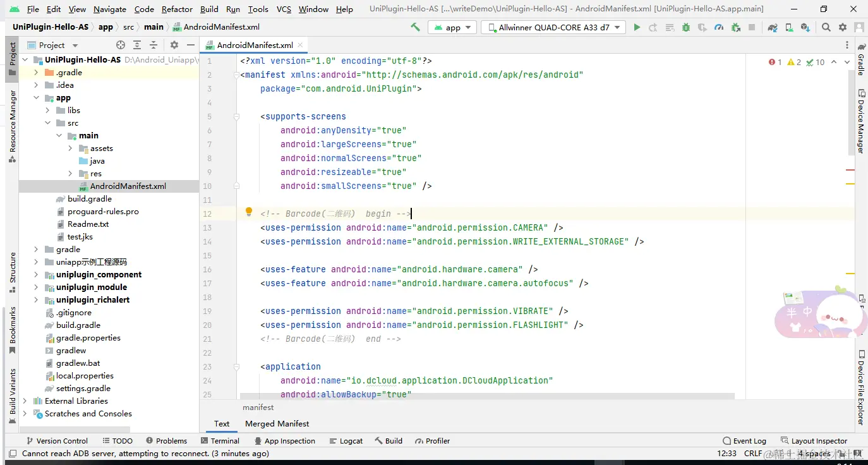Open the Logcat tool window button
The height and width of the screenshot is (465, 868).
[x=346, y=441]
